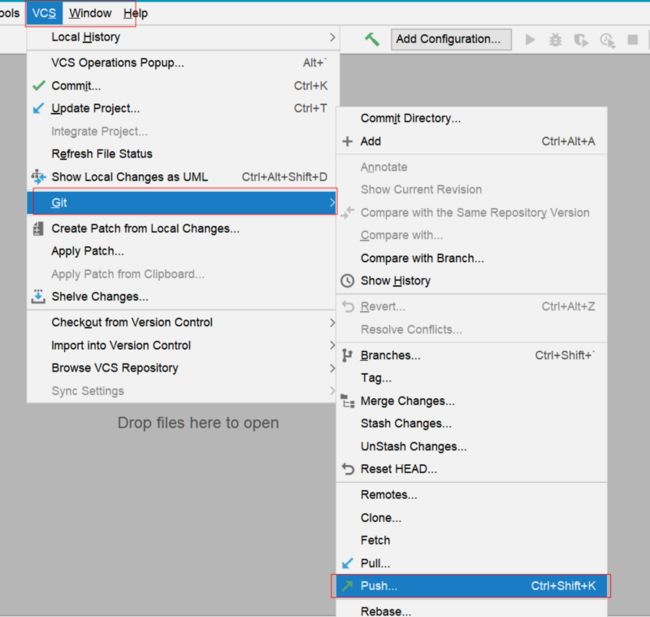Choose Clone... in Git submenu
650x617 pixels.
pos(472,518)
